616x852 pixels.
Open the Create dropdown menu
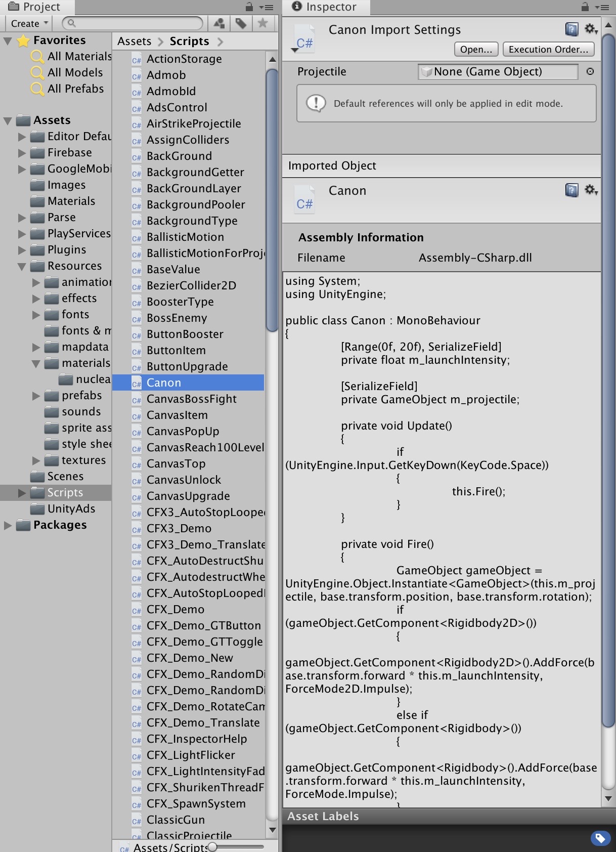coord(29,23)
